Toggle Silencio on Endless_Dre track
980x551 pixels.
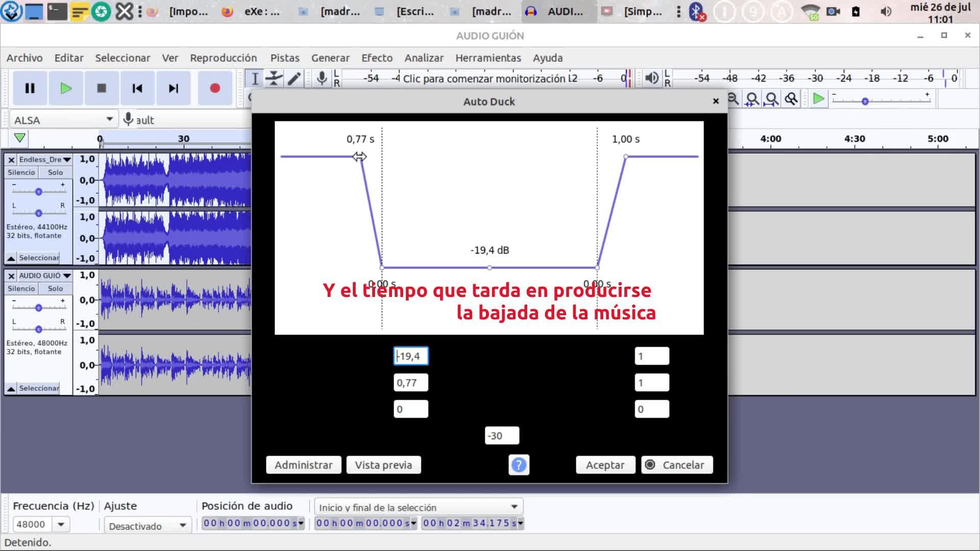click(x=21, y=172)
